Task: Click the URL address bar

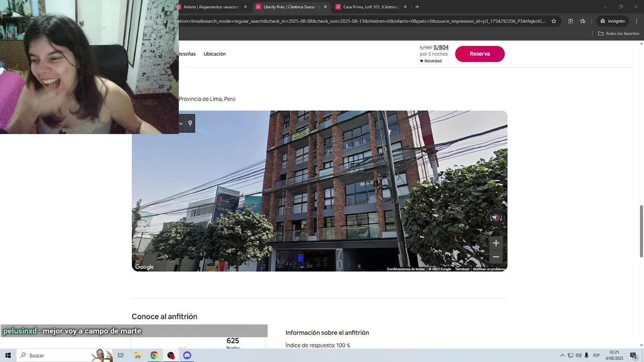Action: 362,21
